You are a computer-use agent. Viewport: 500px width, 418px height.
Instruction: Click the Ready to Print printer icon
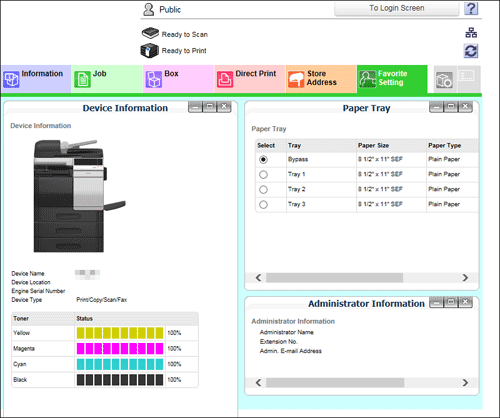pos(149,51)
